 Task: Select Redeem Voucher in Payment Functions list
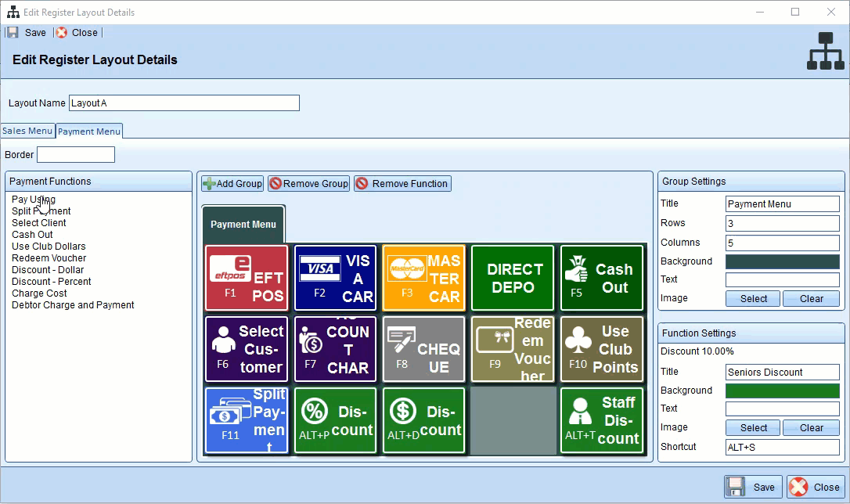point(49,258)
